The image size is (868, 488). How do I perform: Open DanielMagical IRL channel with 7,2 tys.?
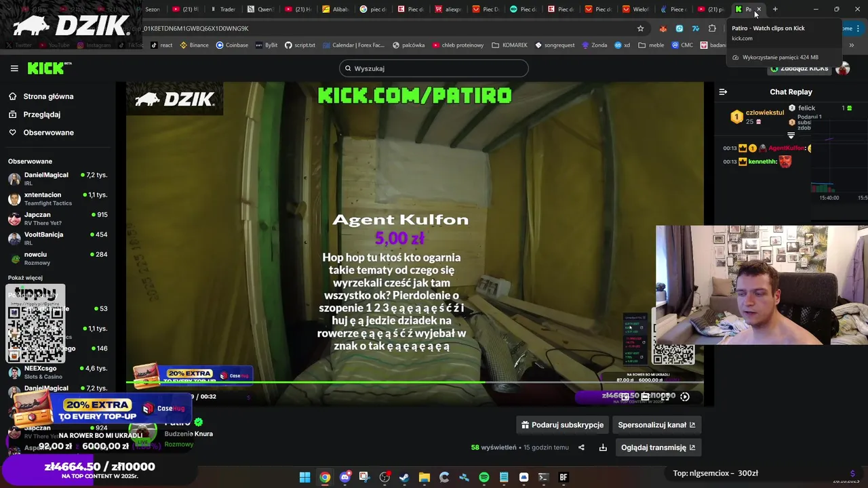click(58, 179)
